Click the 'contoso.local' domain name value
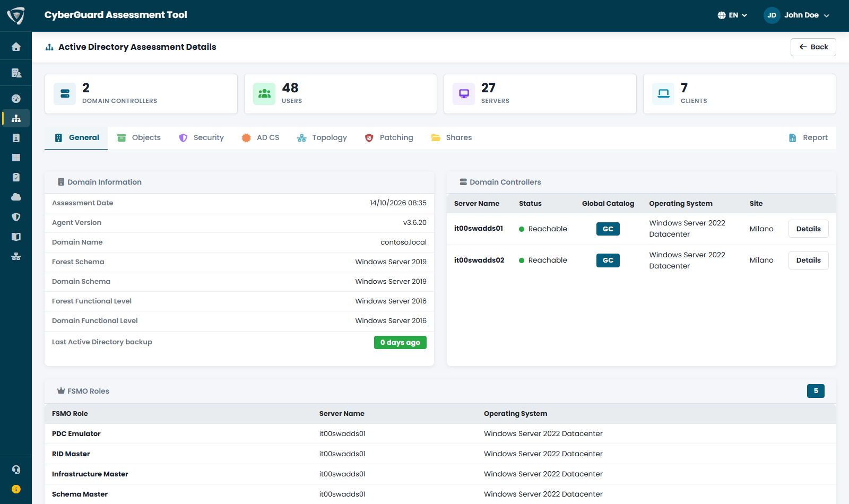849x504 pixels. (x=403, y=242)
